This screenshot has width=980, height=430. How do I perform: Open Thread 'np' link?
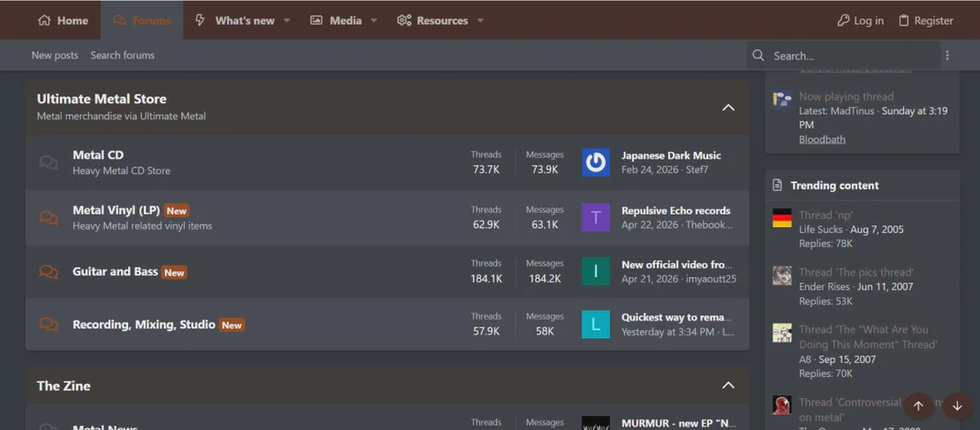pyautogui.click(x=825, y=215)
